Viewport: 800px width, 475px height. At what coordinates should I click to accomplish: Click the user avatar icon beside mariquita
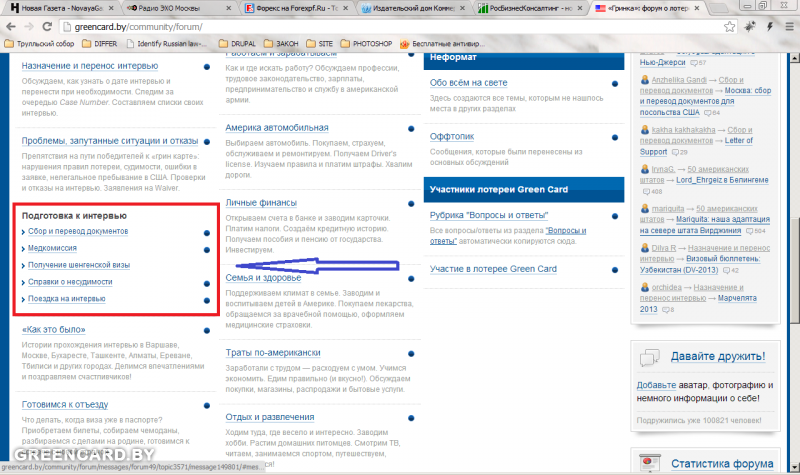645,209
